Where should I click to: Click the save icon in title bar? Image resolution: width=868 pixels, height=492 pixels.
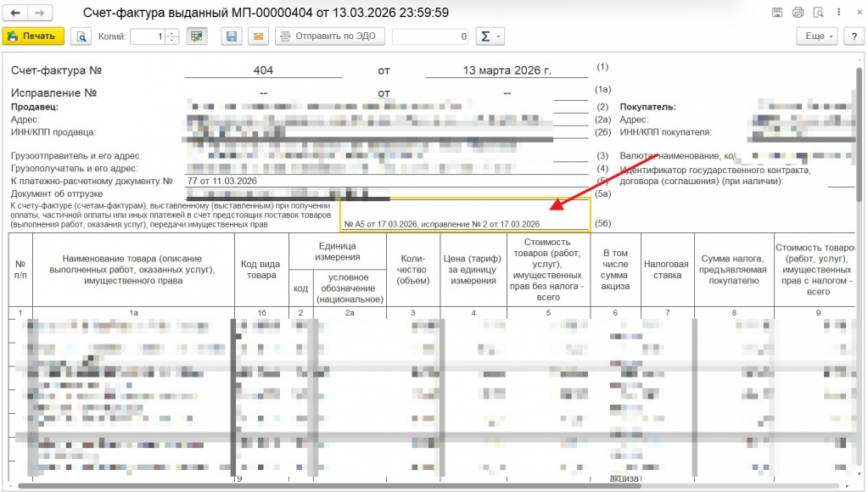(777, 12)
